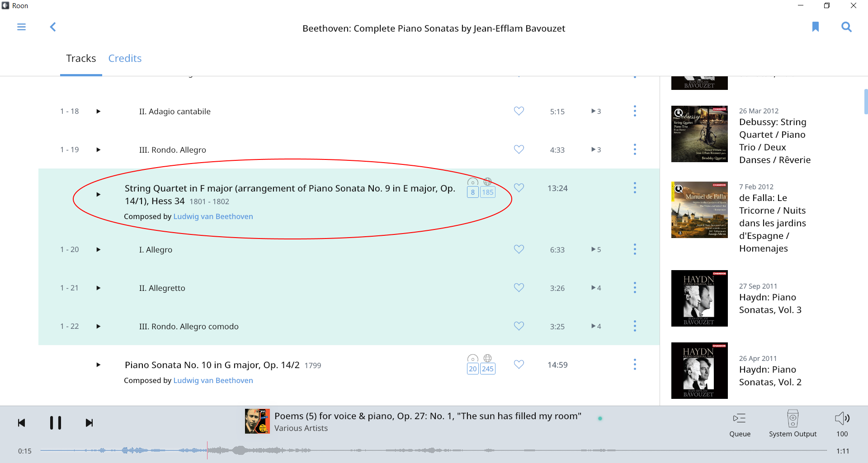The height and width of the screenshot is (463, 868).
Task: Open de Falla: Le Tricorne album title
Action: click(773, 223)
